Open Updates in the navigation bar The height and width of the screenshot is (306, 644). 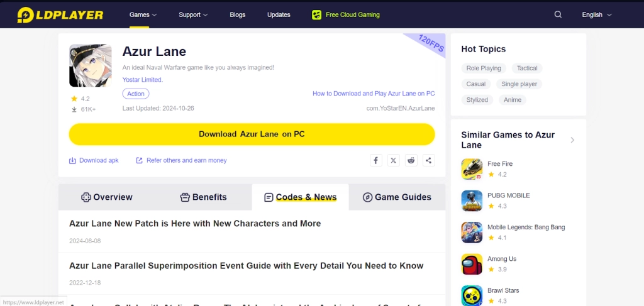coord(279,15)
